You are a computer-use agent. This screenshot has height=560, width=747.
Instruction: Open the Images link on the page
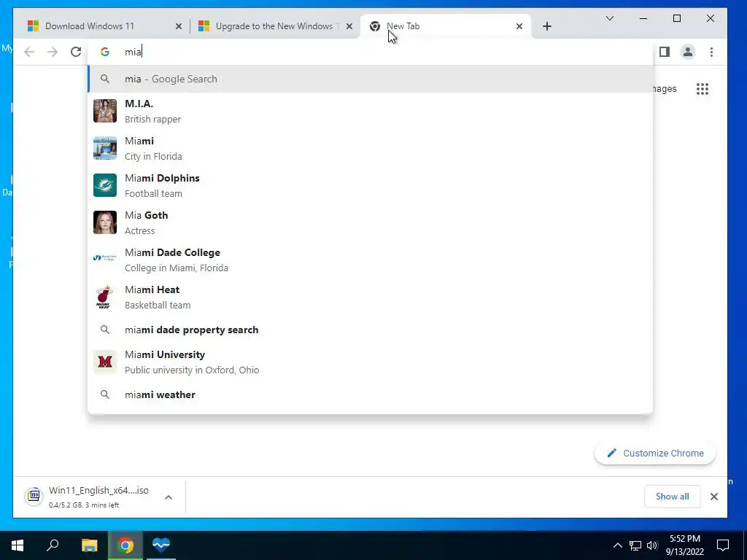pos(665,88)
